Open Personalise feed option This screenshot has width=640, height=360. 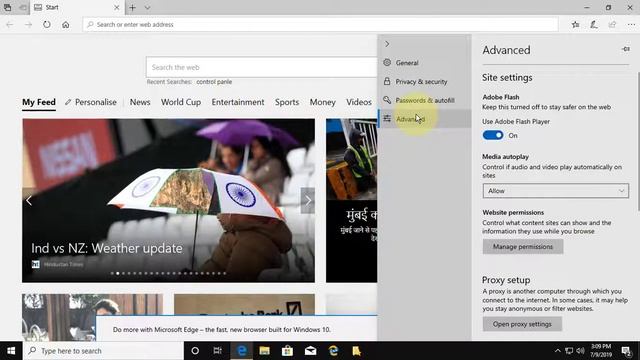click(x=91, y=102)
